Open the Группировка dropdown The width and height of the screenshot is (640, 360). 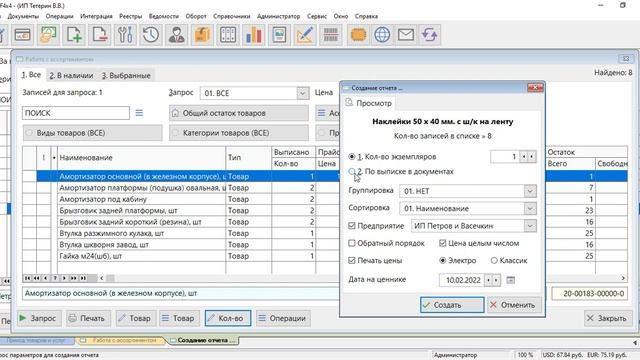click(530, 191)
